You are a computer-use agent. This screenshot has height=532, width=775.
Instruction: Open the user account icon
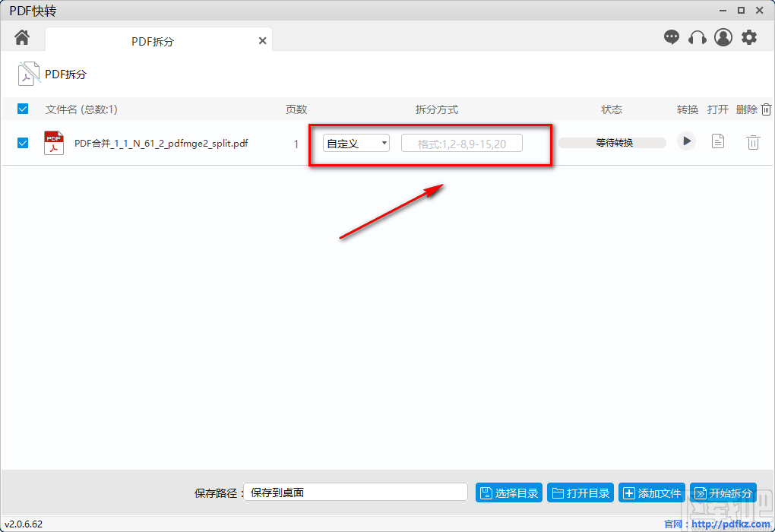pos(723,36)
